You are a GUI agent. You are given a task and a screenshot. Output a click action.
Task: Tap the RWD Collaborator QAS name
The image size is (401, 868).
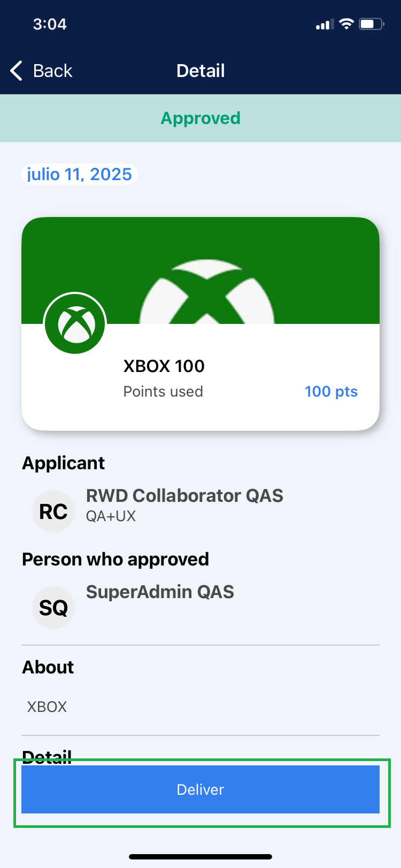(x=184, y=495)
